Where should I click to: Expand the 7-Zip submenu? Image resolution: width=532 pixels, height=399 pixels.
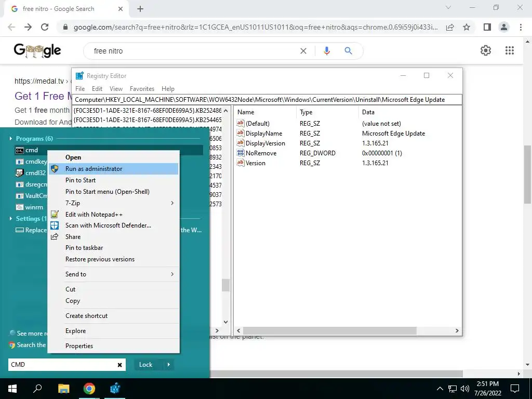click(113, 203)
